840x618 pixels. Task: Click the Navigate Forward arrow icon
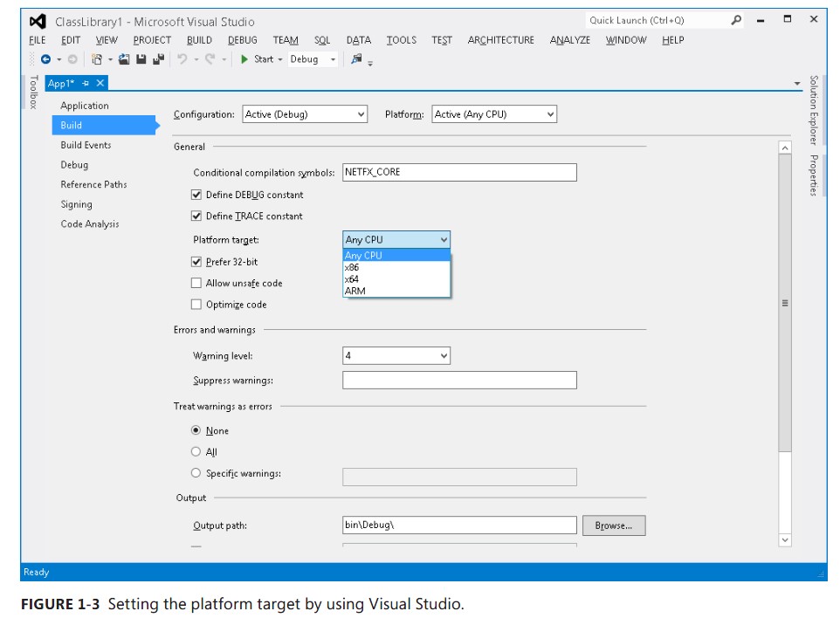point(72,59)
